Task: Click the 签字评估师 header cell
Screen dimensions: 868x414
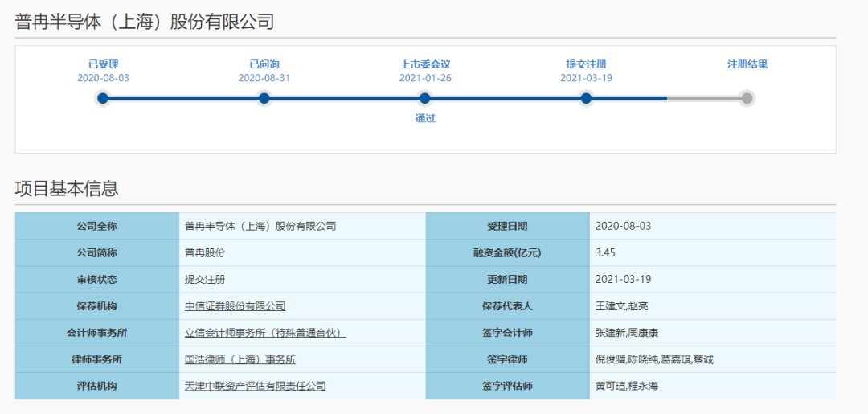Action: click(x=508, y=386)
